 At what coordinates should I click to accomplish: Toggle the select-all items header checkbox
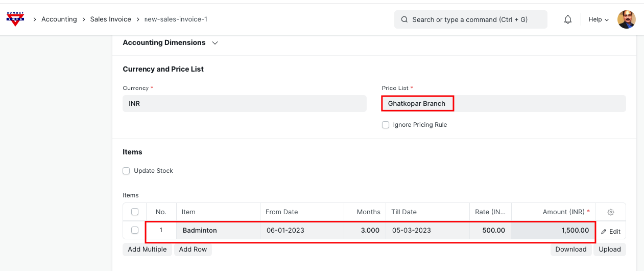135,212
